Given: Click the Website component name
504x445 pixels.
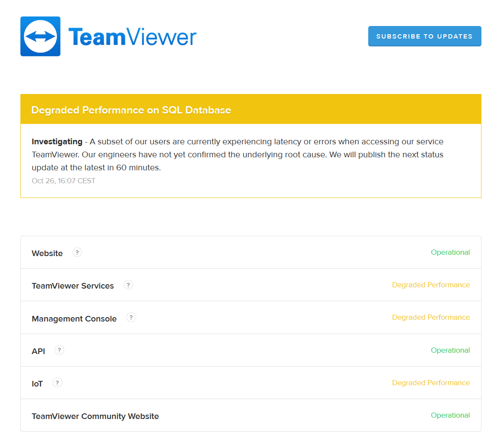Looking at the screenshot, I should tap(47, 253).
